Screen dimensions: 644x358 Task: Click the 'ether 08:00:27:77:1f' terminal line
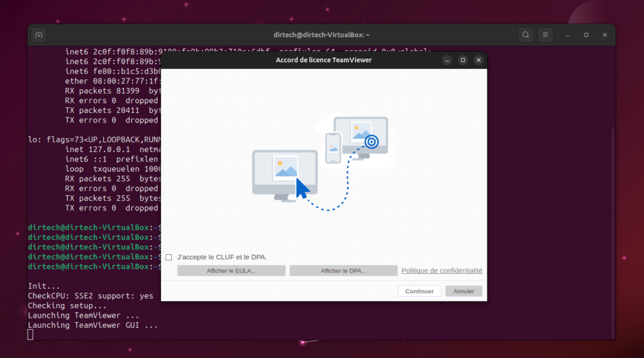pos(113,81)
